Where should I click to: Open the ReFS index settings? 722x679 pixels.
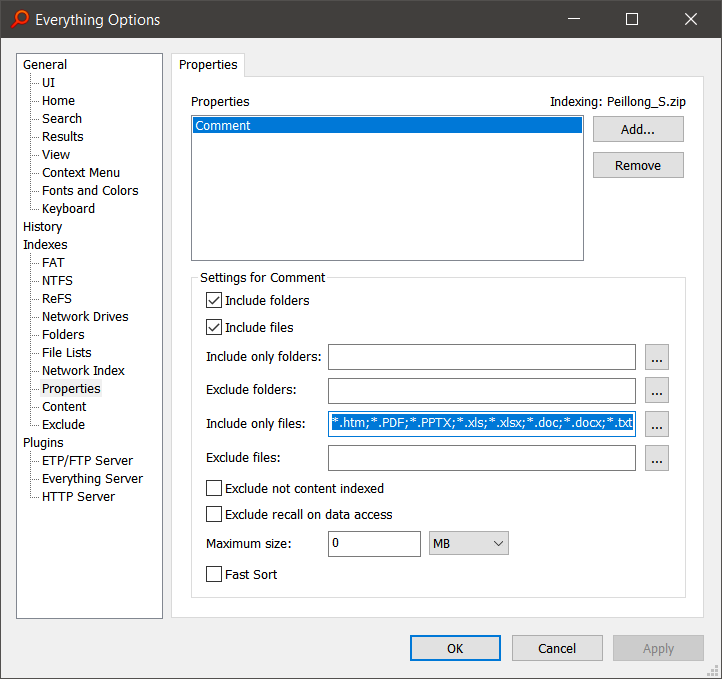click(57, 298)
